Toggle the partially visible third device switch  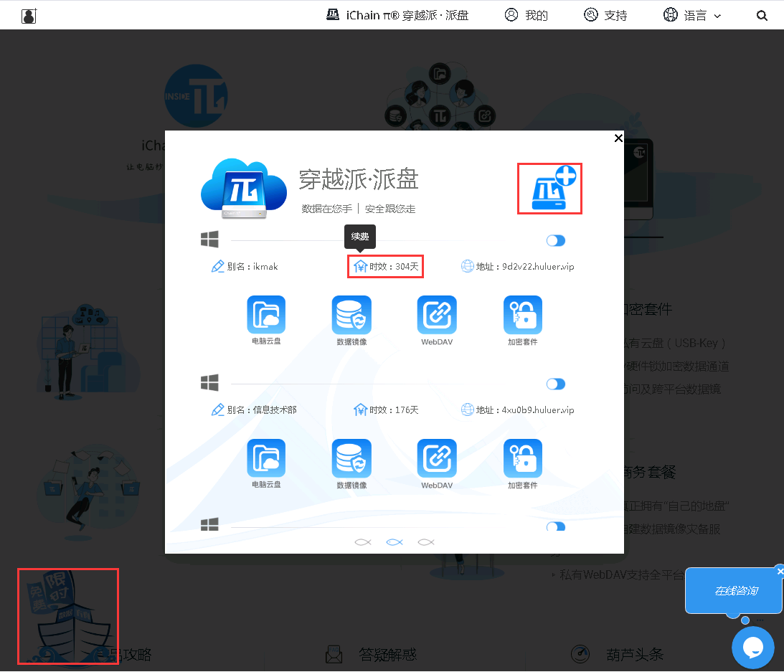(x=555, y=526)
